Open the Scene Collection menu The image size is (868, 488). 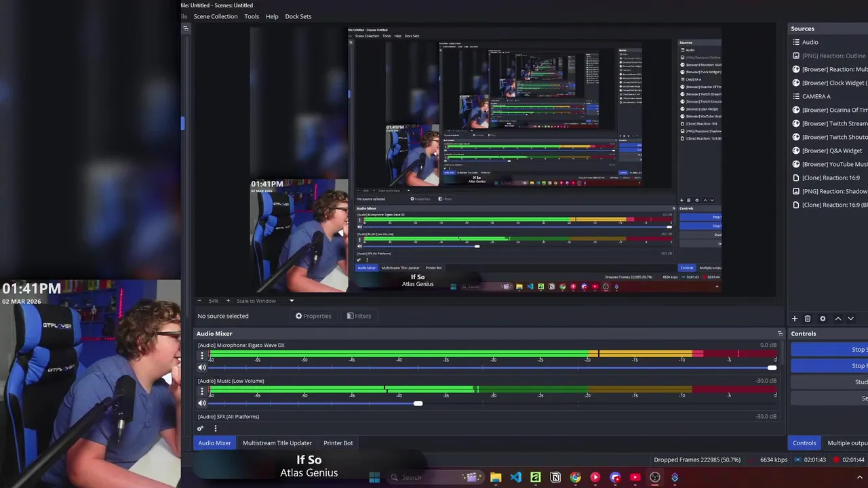click(x=216, y=16)
